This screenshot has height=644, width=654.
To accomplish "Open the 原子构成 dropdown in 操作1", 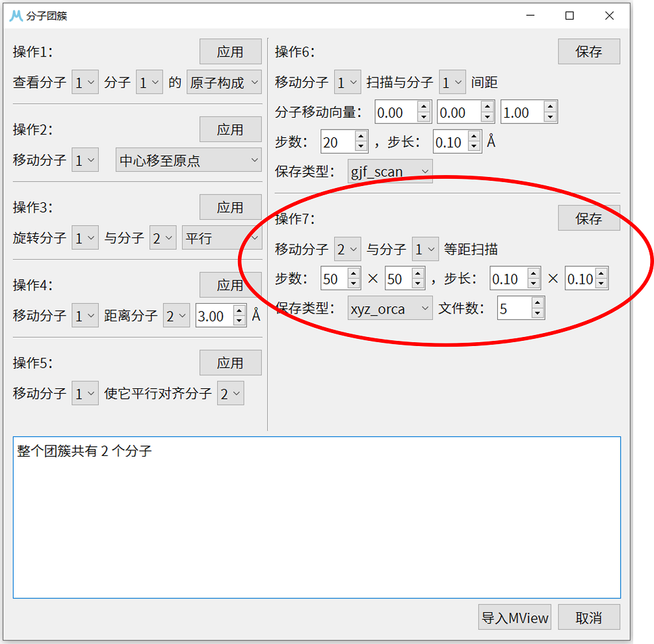I will point(224,82).
